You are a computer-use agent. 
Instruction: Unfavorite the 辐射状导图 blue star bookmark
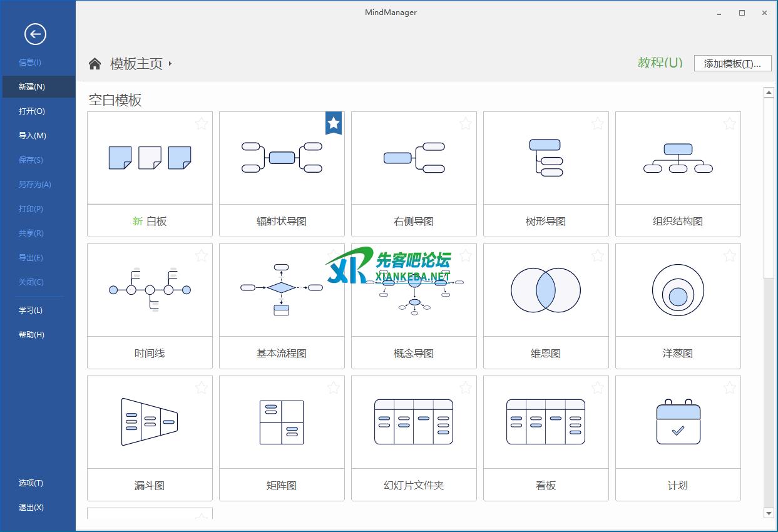334,123
